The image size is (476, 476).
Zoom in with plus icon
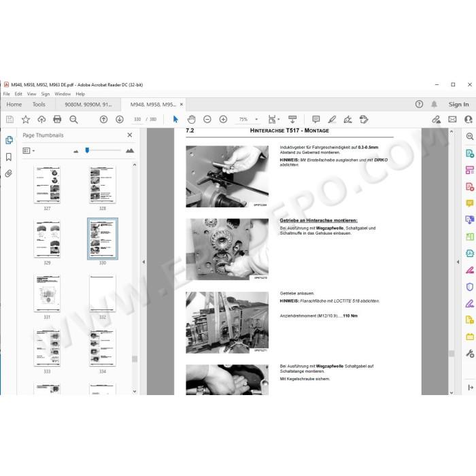[223, 119]
